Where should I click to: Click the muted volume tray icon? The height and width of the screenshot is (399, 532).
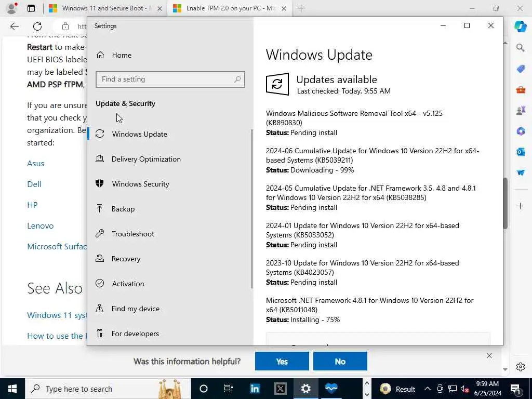tap(464, 389)
